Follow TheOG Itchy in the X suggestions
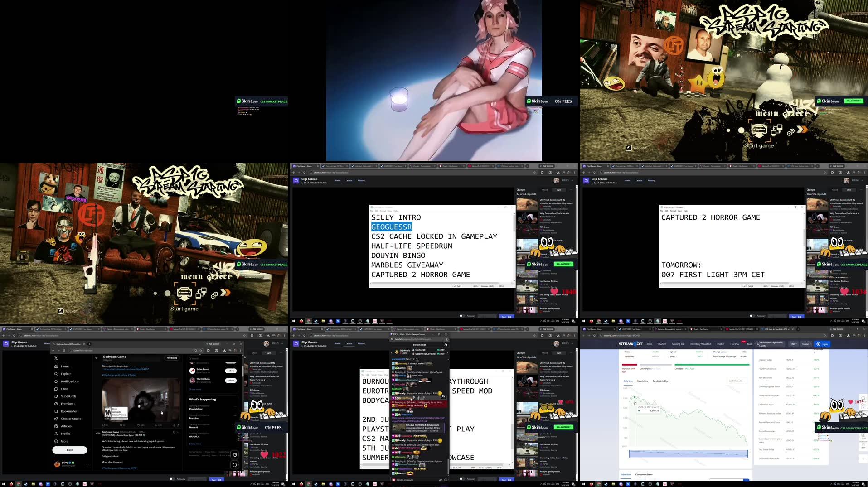Viewport: 868px width, 487px height. [231, 380]
